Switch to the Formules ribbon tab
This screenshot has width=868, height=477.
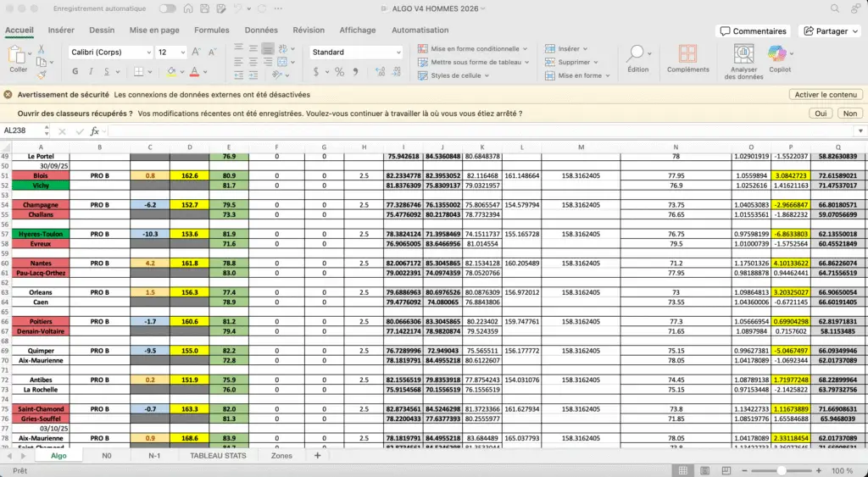point(212,30)
